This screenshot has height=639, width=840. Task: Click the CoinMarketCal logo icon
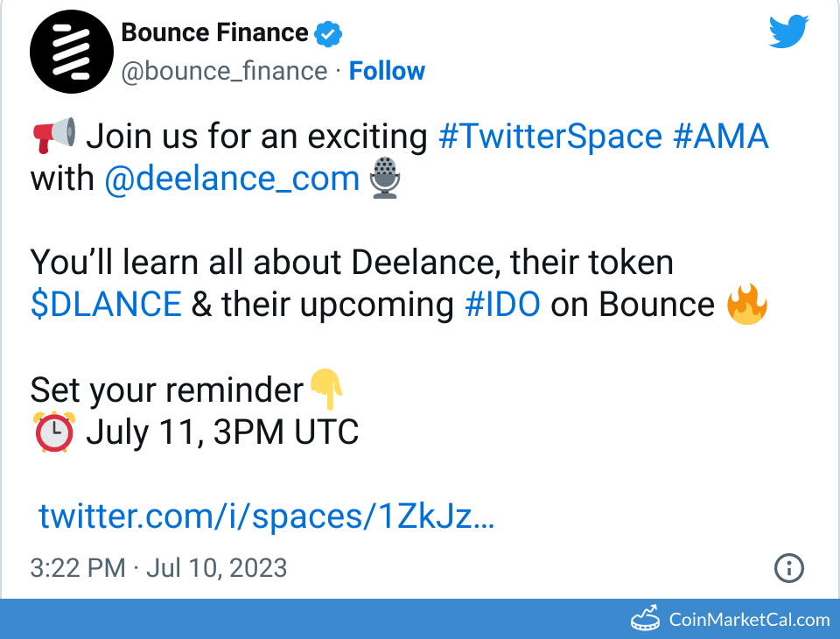pos(647,619)
